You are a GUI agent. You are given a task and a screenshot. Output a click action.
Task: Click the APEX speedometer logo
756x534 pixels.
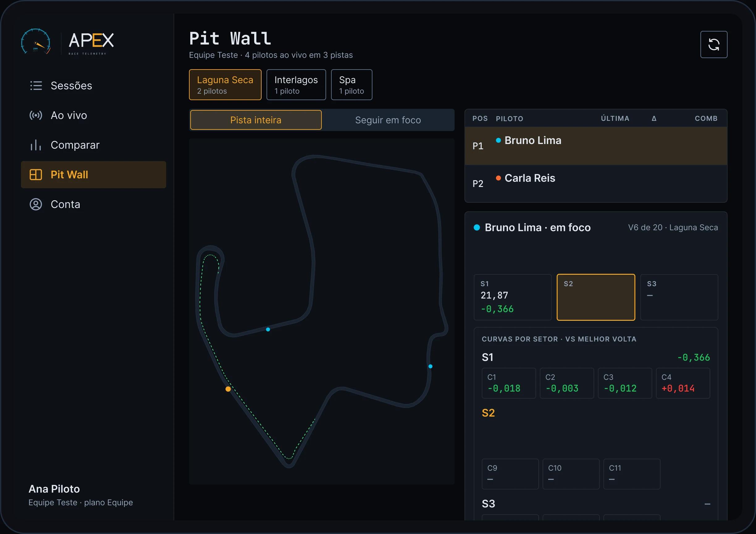tap(36, 41)
